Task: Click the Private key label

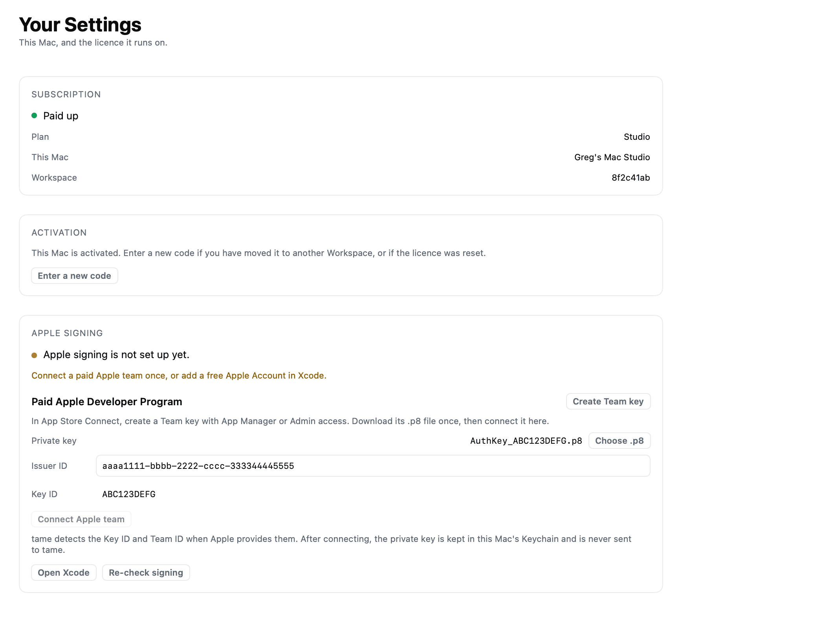Action: pyautogui.click(x=54, y=441)
